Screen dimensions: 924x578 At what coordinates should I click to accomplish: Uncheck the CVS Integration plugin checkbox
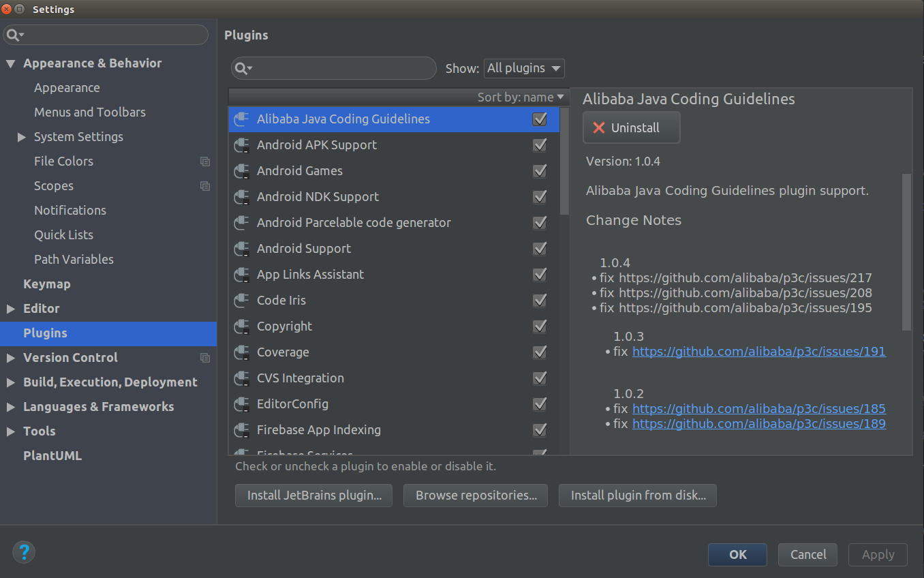click(x=540, y=378)
